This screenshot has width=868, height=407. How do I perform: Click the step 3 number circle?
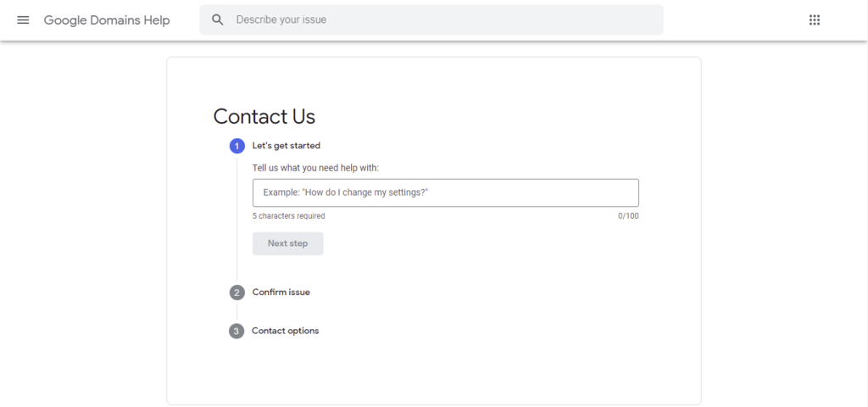tap(236, 331)
